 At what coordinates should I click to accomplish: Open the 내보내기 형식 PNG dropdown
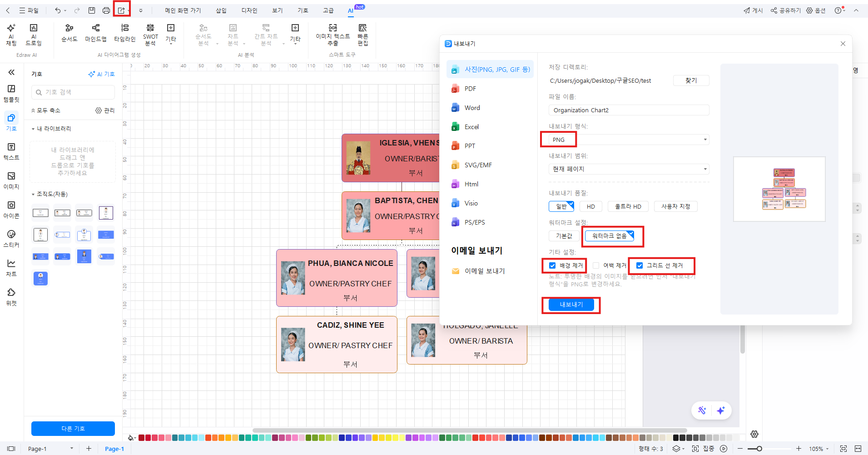tap(629, 140)
